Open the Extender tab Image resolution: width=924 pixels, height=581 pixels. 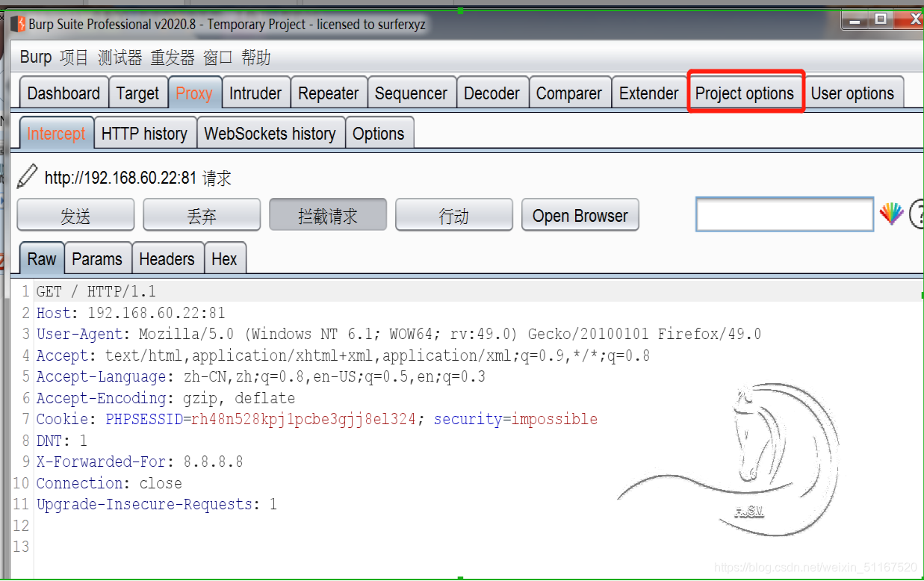click(x=649, y=93)
